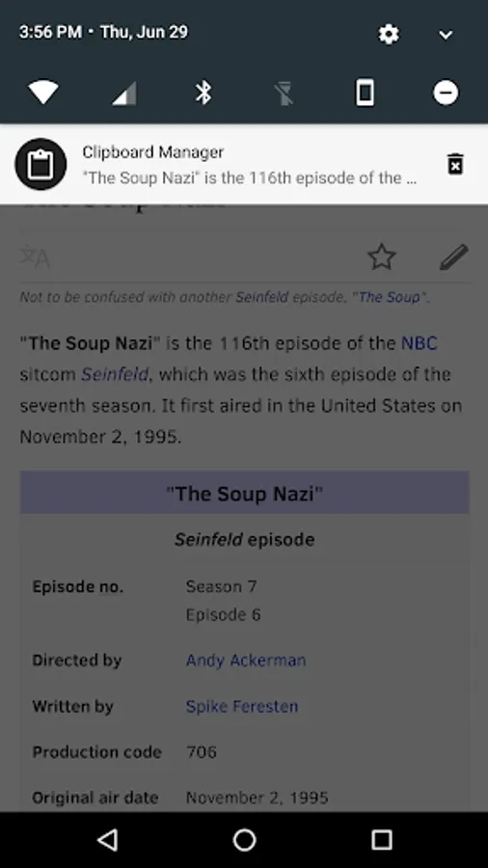488x868 pixels.
Task: Toggle the Wi-Fi quick setting
Action: coord(43,93)
